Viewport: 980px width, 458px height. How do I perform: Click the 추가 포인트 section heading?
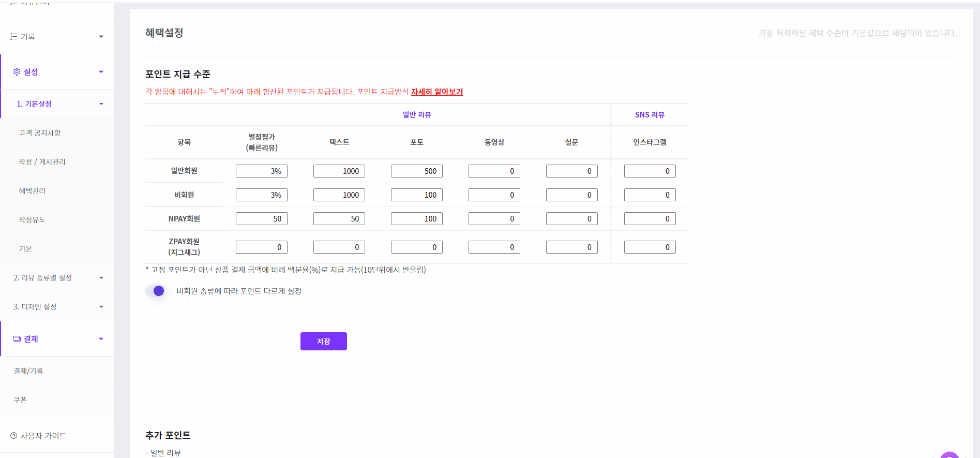168,435
